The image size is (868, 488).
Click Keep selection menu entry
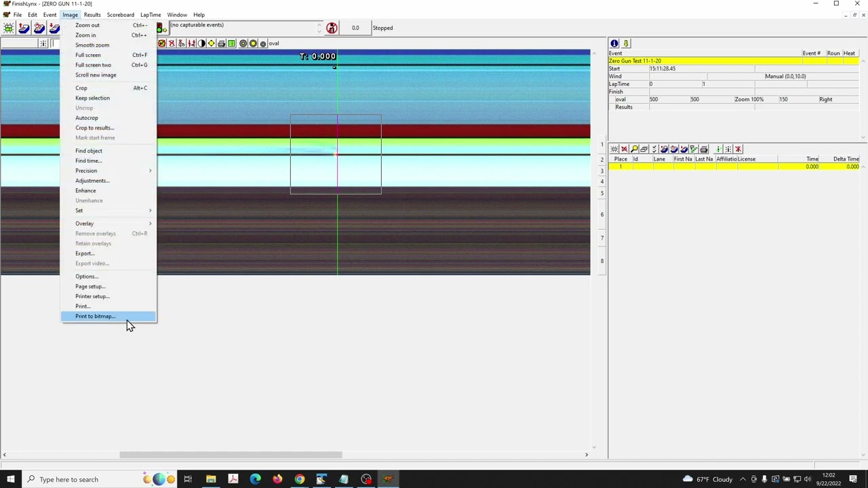click(x=108, y=98)
